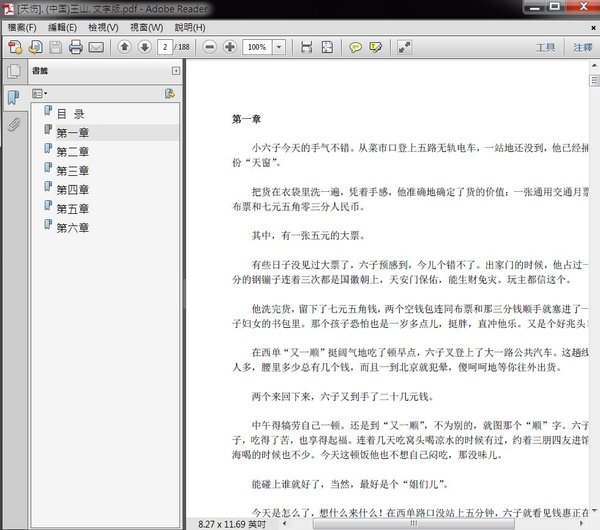The image size is (600, 530).
Task: Click the vertical scrollbar up arrow
Action: (594, 66)
